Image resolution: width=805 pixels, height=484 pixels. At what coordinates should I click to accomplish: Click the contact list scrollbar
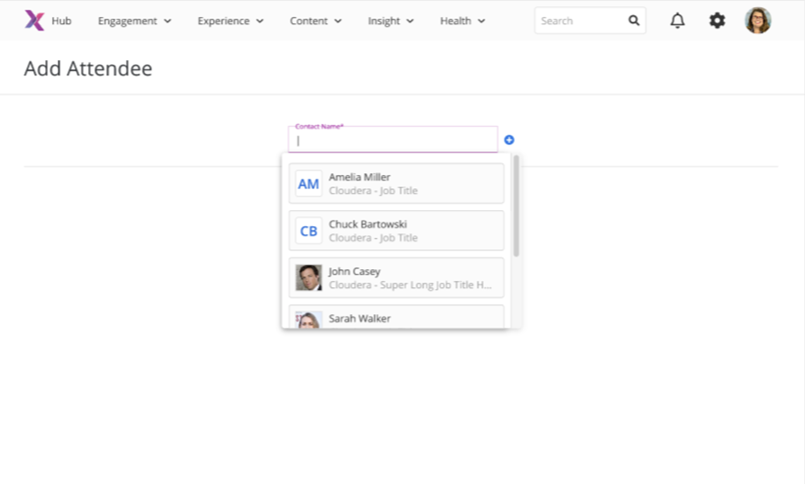point(516,205)
